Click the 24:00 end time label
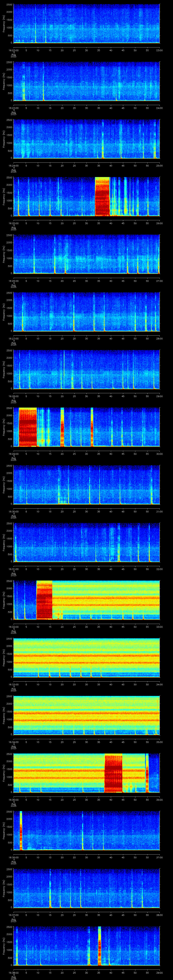 click(x=159, y=108)
